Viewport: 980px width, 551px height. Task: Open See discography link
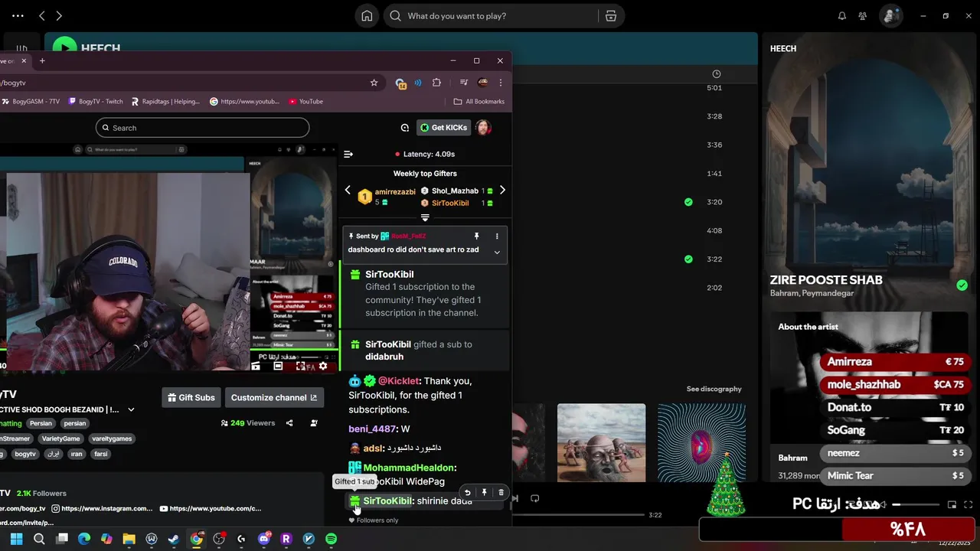[714, 389]
